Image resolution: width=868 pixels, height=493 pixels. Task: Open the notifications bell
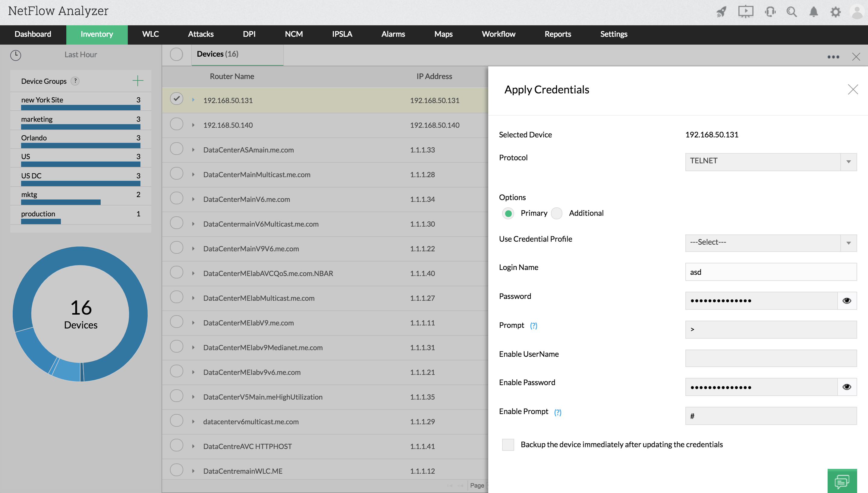tap(813, 12)
